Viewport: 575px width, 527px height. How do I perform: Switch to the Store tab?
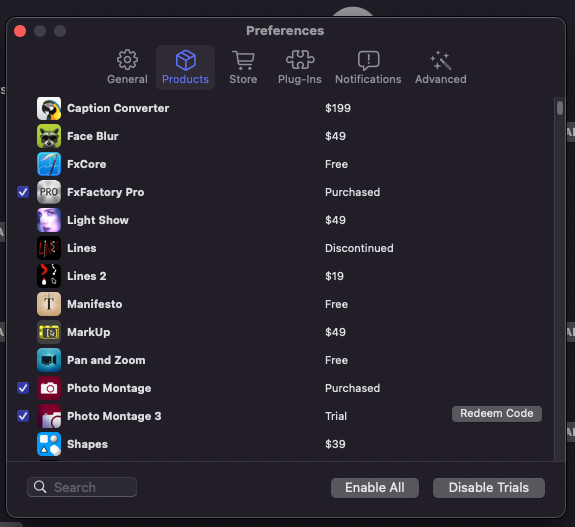(x=243, y=67)
